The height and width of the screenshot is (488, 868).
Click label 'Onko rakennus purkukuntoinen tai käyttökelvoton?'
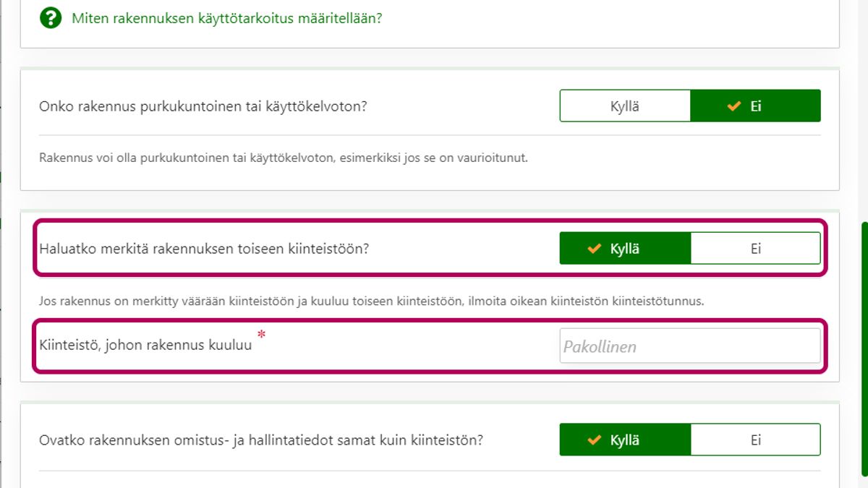[x=203, y=106]
